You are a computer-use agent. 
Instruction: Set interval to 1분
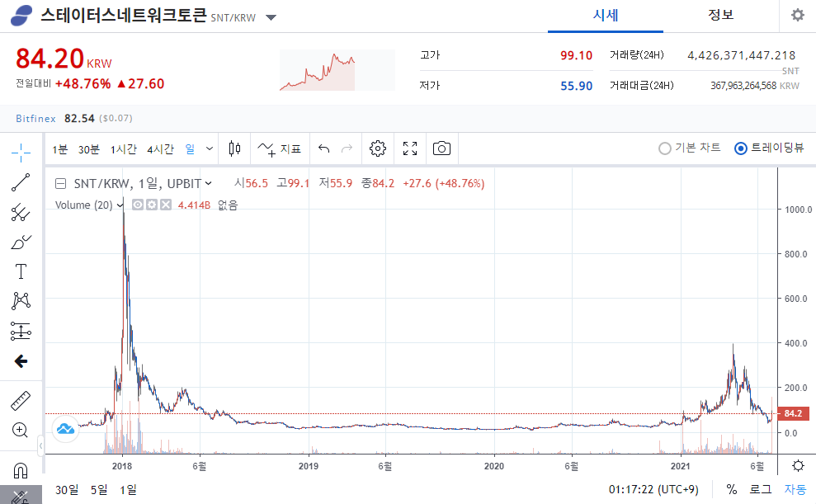point(60,150)
